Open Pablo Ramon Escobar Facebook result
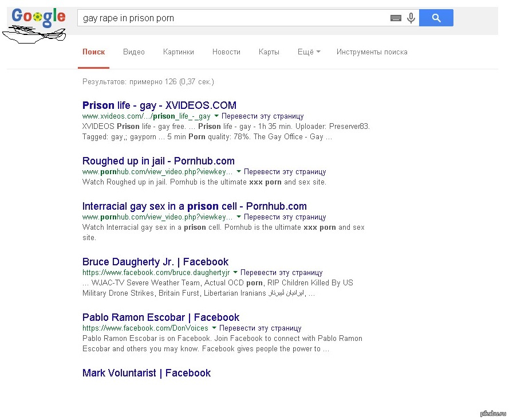The width and height of the screenshot is (509, 420). [x=161, y=317]
